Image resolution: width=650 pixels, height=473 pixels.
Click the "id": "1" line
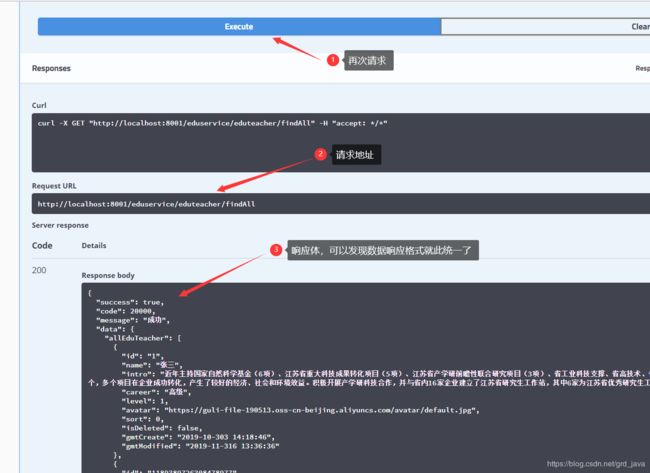click(x=143, y=356)
